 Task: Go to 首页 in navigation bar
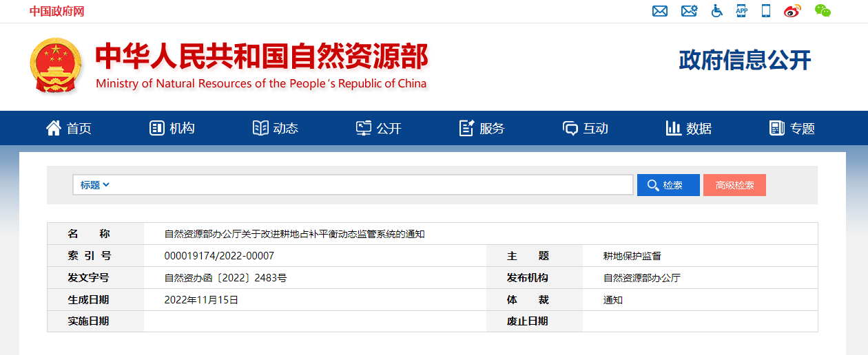coord(79,129)
